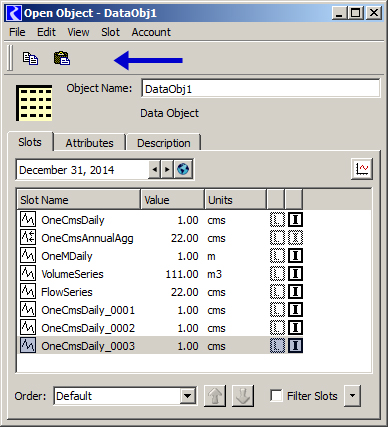The height and width of the screenshot is (427, 388).
Task: Open the Slot menu
Action: click(x=110, y=32)
